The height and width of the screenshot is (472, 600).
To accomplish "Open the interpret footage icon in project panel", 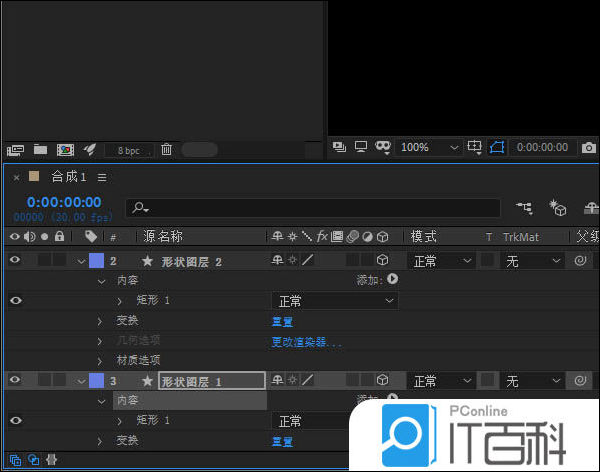I will (x=15, y=150).
